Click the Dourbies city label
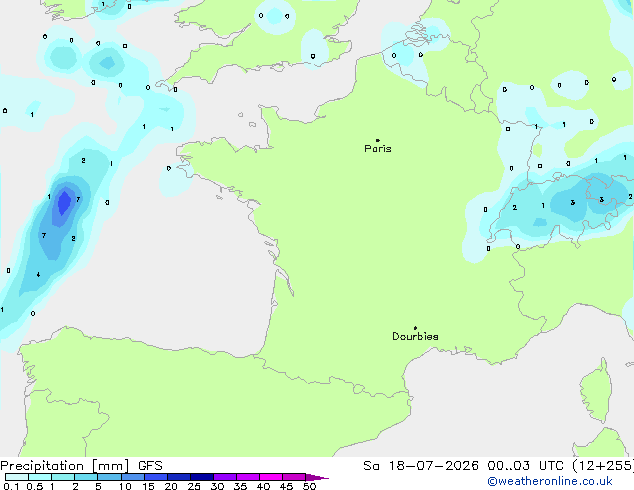The height and width of the screenshot is (490, 634). [415, 336]
